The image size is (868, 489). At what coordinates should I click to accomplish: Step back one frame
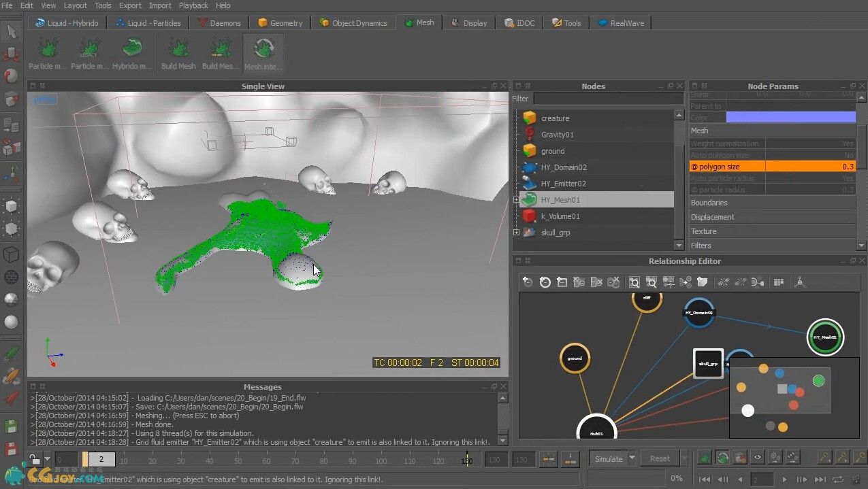722,479
